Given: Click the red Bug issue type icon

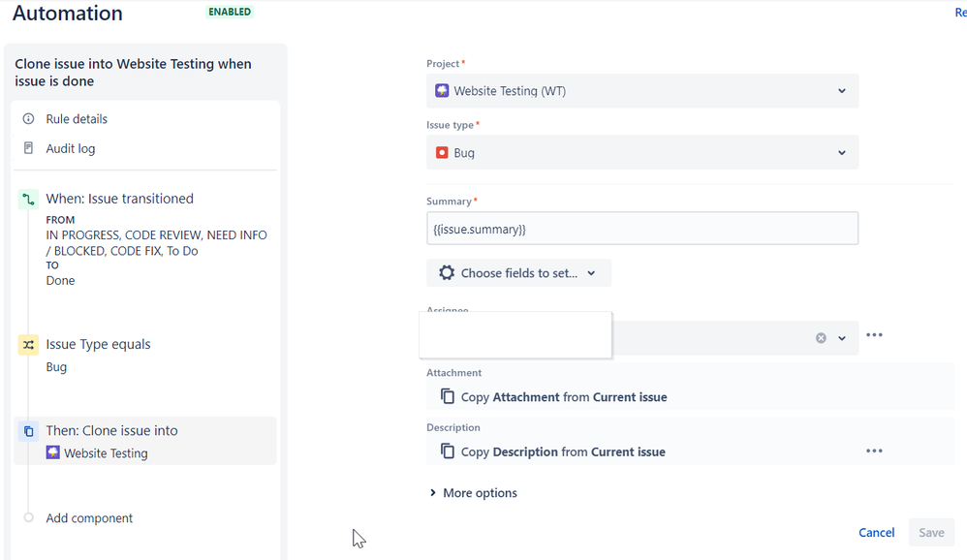Looking at the screenshot, I should click(x=442, y=152).
